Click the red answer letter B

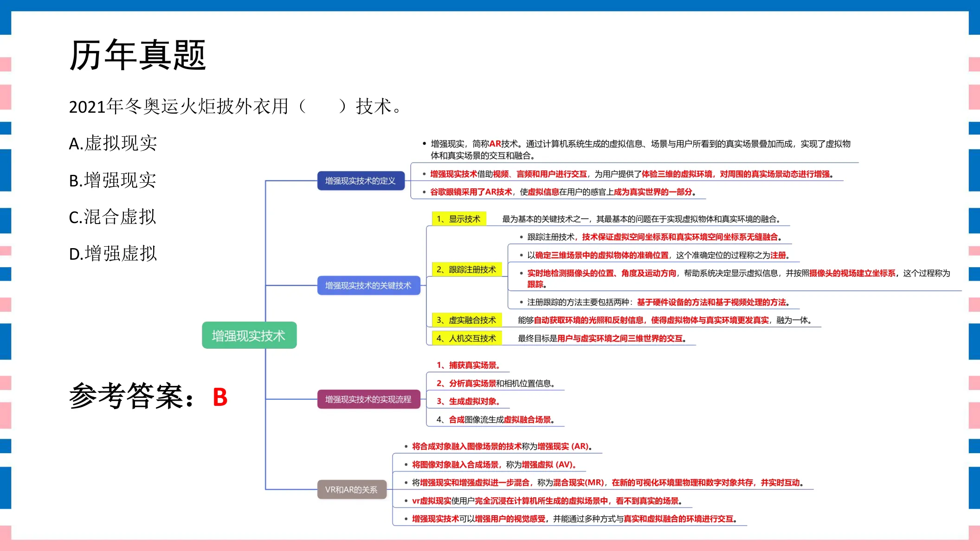click(220, 397)
